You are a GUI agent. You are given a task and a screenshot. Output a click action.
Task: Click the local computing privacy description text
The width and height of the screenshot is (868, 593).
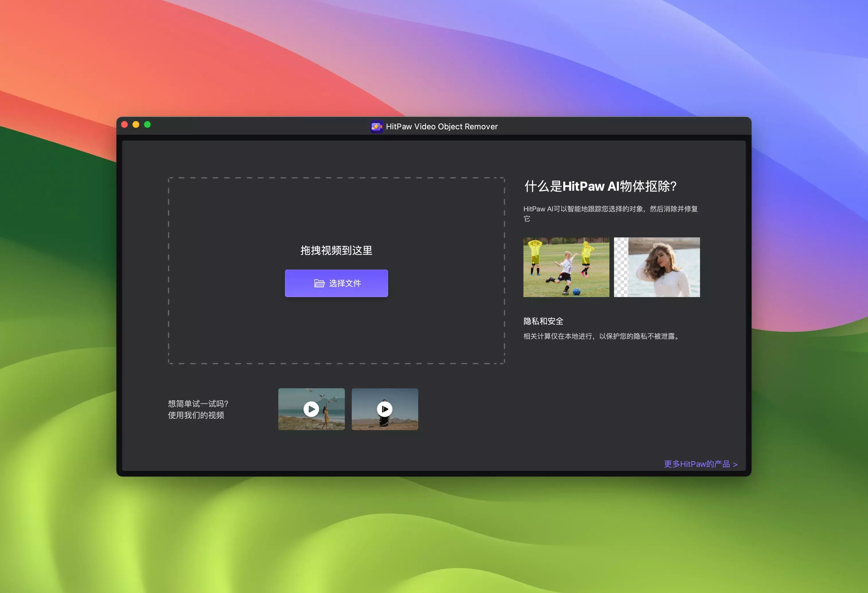pyautogui.click(x=601, y=336)
